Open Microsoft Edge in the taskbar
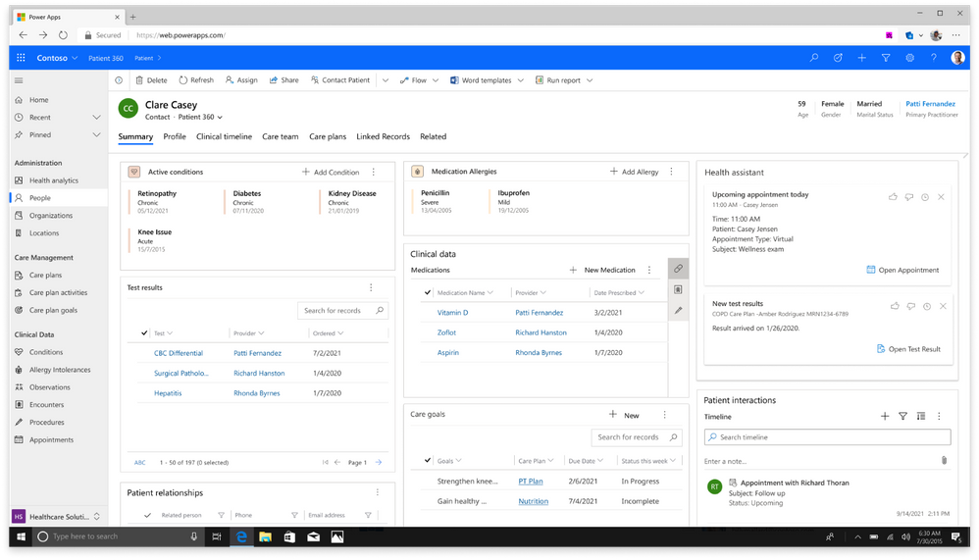The height and width of the screenshot is (560, 979). click(241, 536)
